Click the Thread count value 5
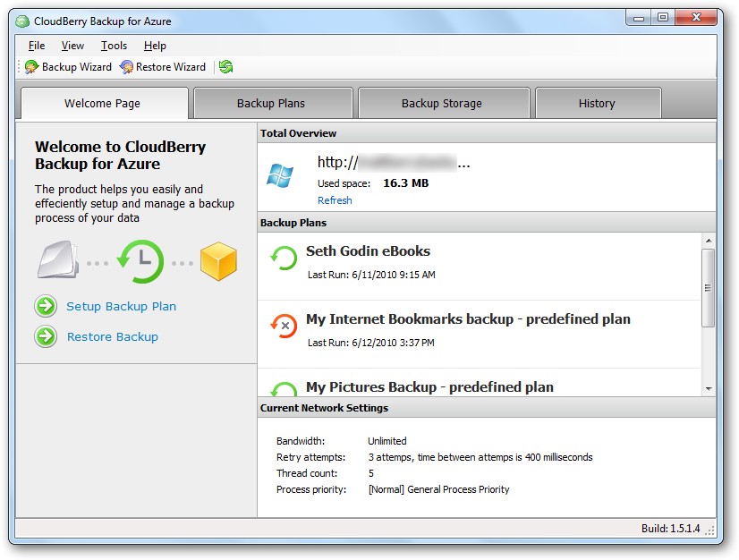This screenshot has height=560, width=739. click(x=371, y=473)
